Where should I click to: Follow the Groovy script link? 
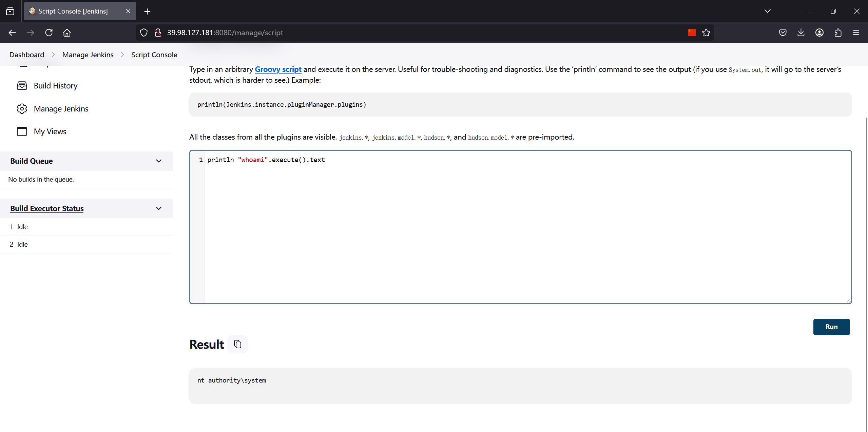pyautogui.click(x=278, y=69)
